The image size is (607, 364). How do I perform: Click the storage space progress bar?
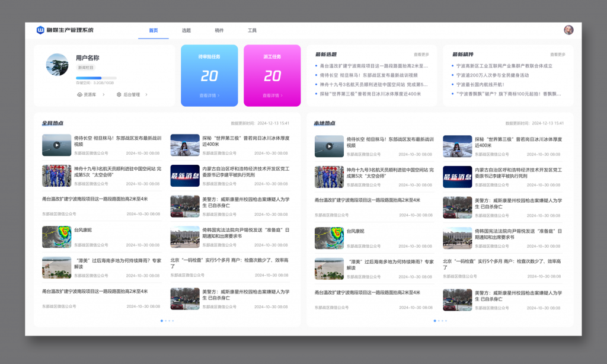click(96, 78)
